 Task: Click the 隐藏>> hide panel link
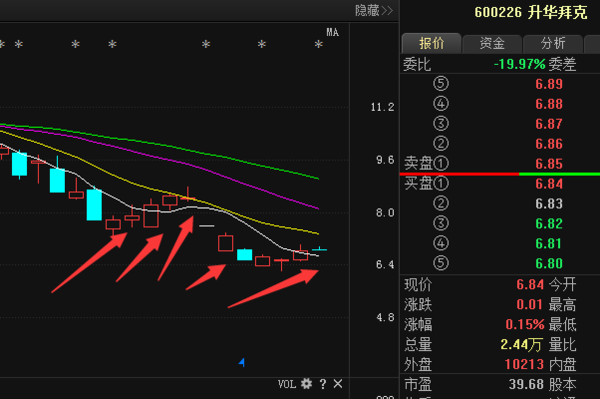[x=374, y=10]
